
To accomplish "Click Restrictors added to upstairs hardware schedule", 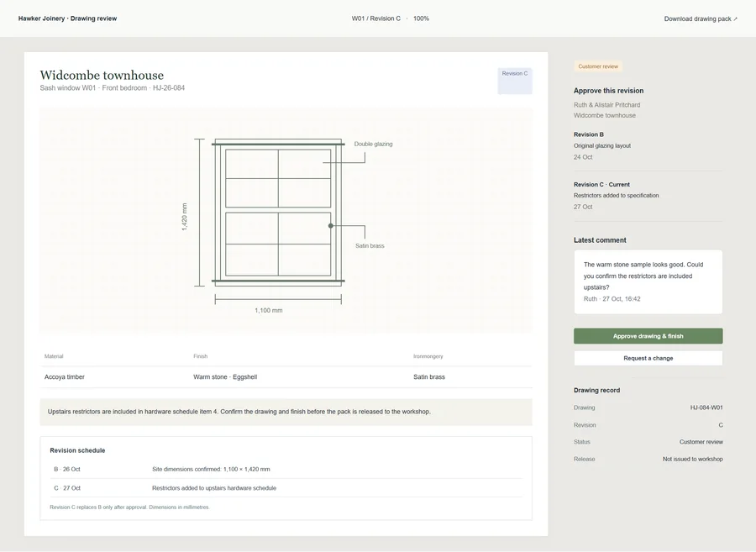I will (214, 488).
